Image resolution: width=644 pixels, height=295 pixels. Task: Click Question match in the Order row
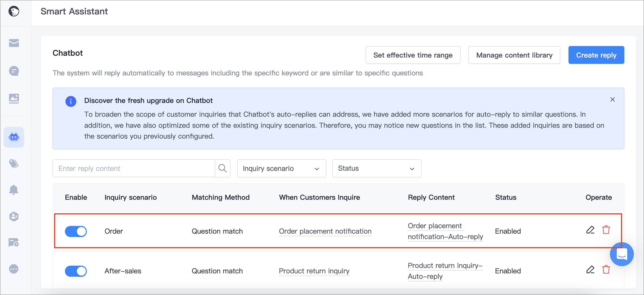(x=217, y=231)
